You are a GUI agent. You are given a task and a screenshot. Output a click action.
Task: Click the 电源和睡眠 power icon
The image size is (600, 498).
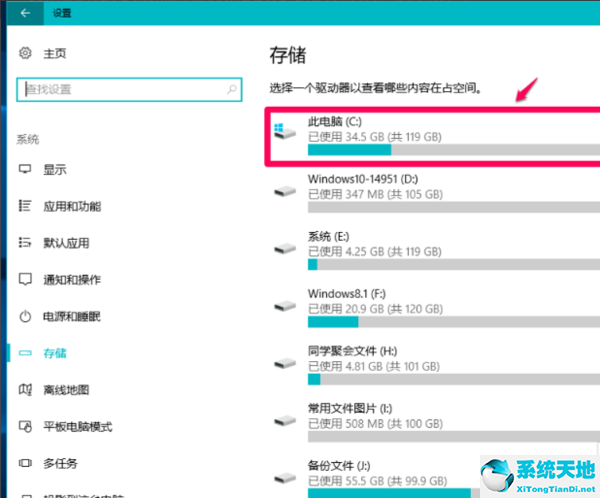click(25, 317)
